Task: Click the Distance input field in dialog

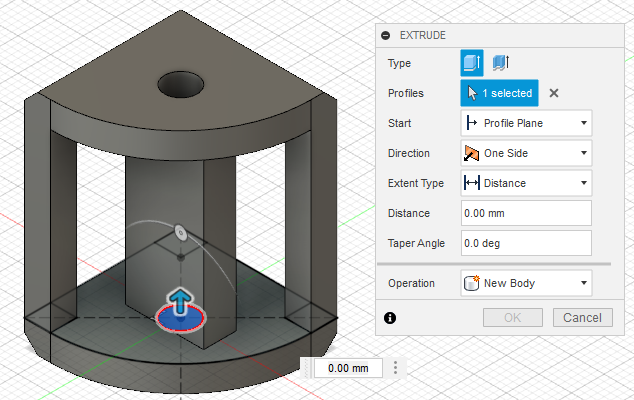Action: click(x=526, y=213)
